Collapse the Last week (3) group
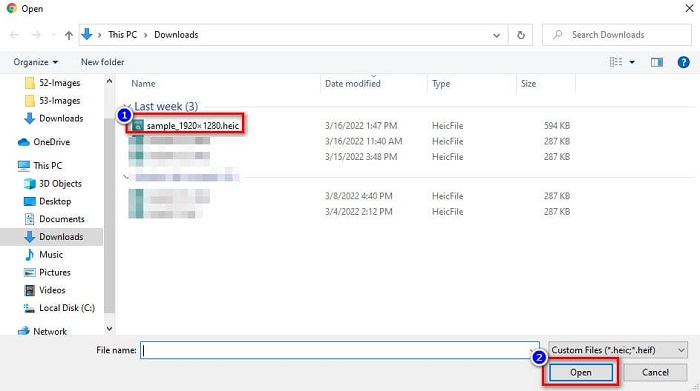The width and height of the screenshot is (700, 391). (126, 106)
